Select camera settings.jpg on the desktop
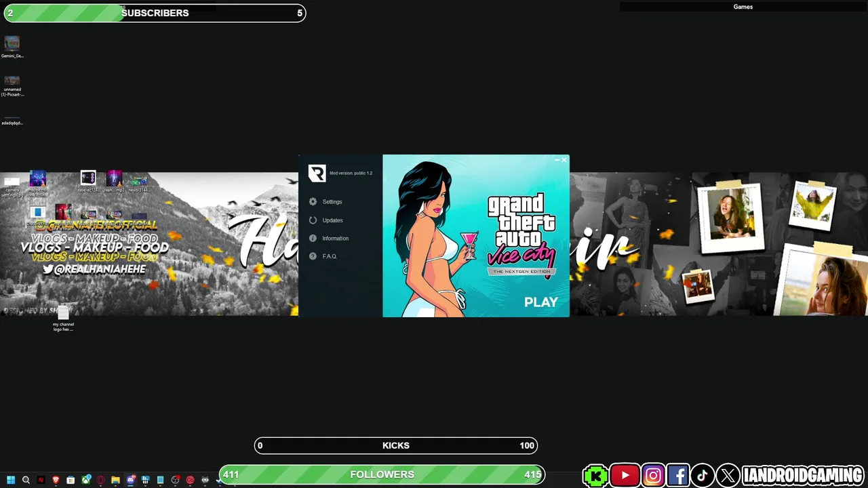Image resolution: width=868 pixels, height=488 pixels. [12, 186]
